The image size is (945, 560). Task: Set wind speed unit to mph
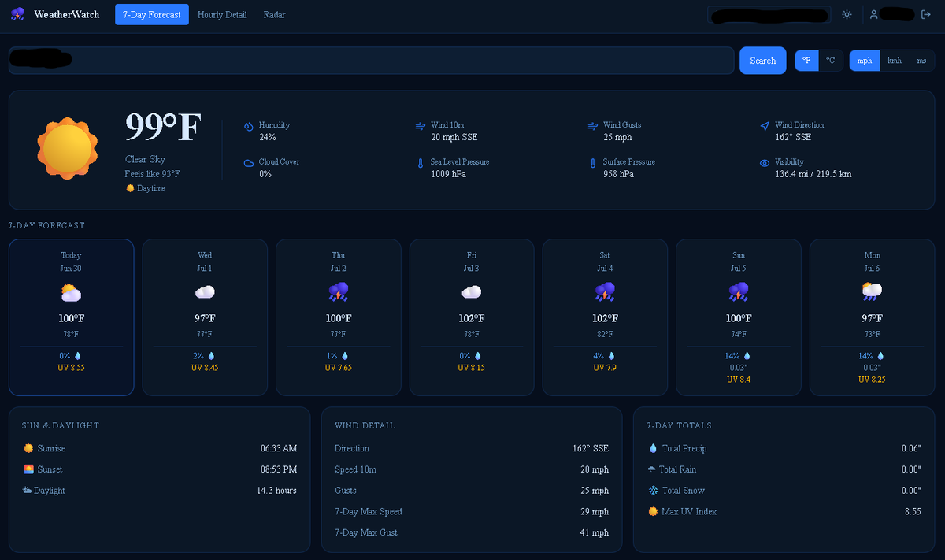[865, 61]
